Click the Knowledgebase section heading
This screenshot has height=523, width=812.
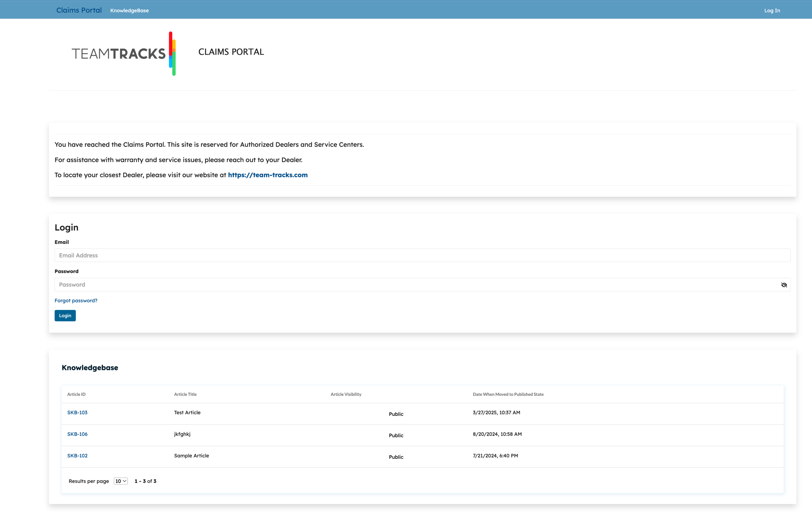(x=90, y=368)
